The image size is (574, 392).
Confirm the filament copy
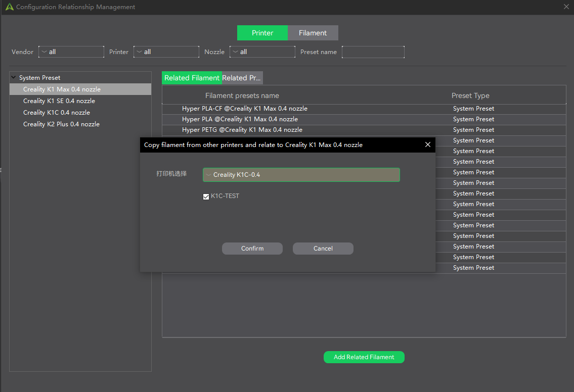click(252, 249)
